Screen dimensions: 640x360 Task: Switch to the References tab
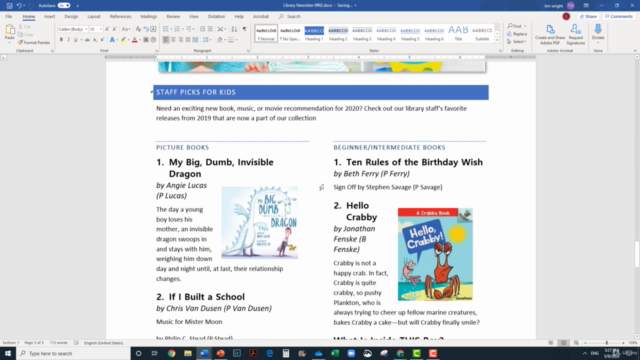pyautogui.click(x=120, y=17)
